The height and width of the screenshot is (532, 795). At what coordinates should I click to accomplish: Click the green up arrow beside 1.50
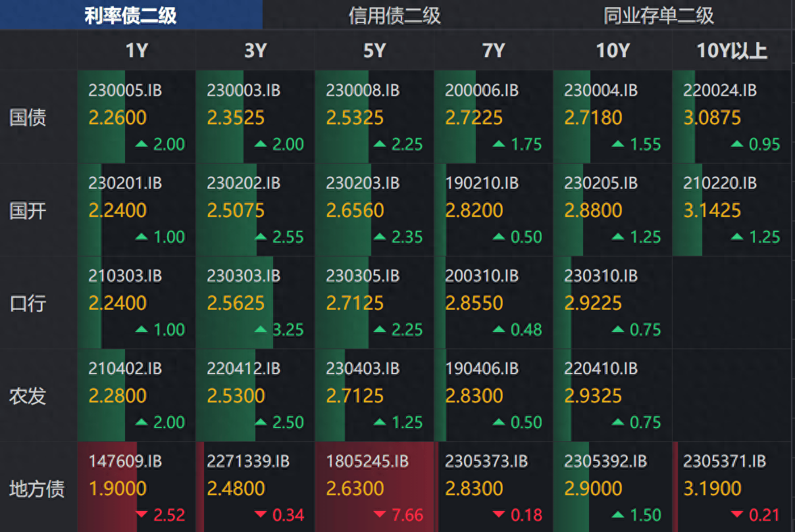click(x=619, y=514)
